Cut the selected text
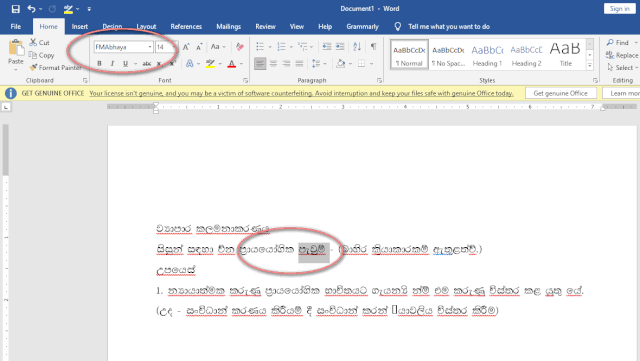Image resolution: width=640 pixels, height=361 pixels. [x=40, y=42]
